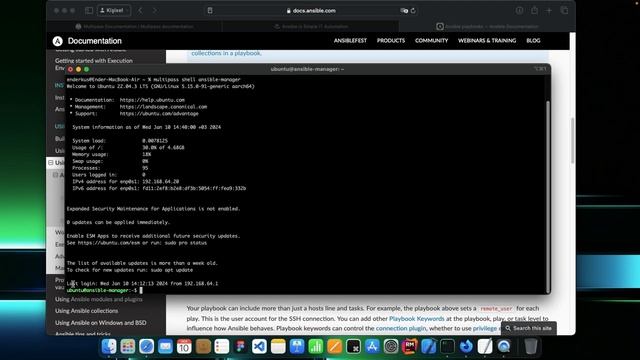The height and width of the screenshot is (360, 640).
Task: Click the https://help.ubuntu.com URL in terminal
Action: [x=152, y=100]
